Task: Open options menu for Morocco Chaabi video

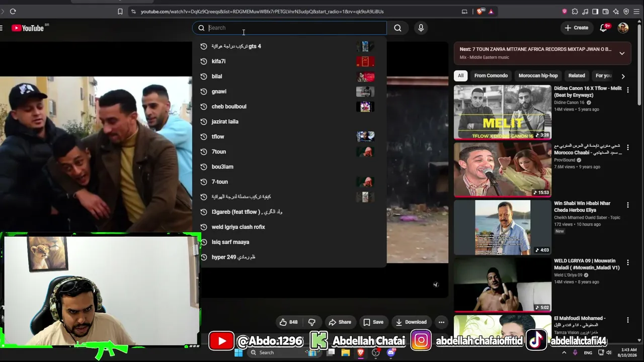Action: [x=627, y=147]
